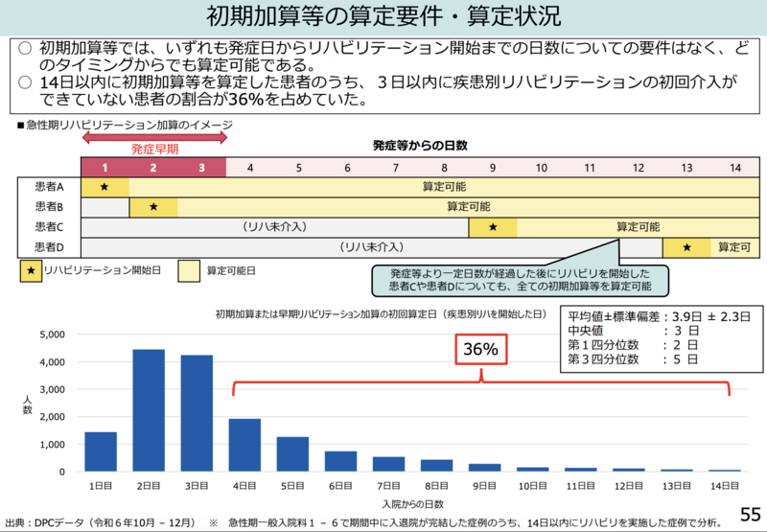Viewport: 767px width, 532px height.
Task: Select the day 14 header cell
Action: click(735, 168)
